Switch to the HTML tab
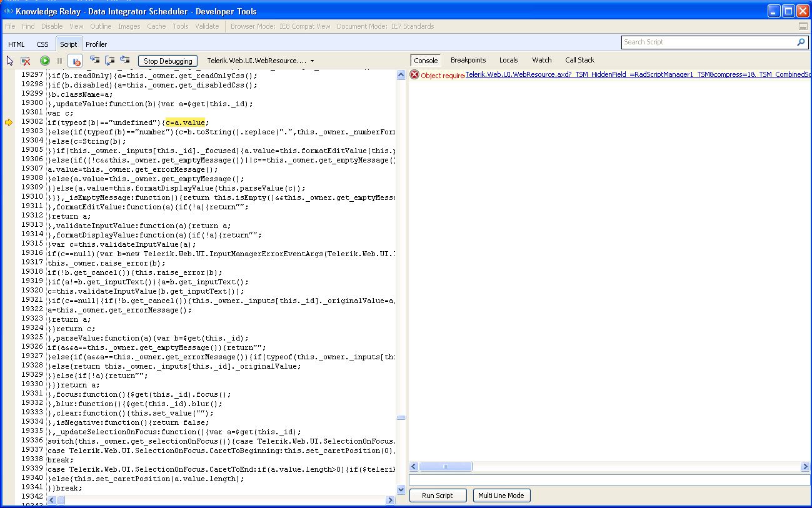The image size is (812, 508). coord(16,44)
